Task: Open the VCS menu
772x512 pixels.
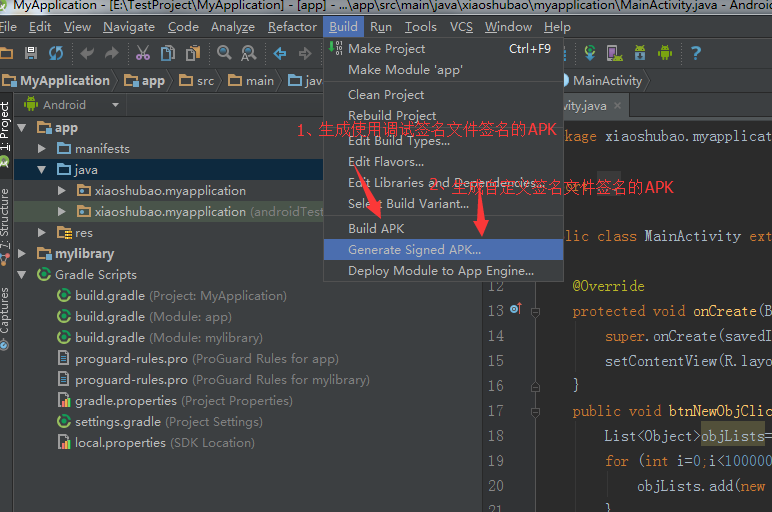Action: point(461,27)
